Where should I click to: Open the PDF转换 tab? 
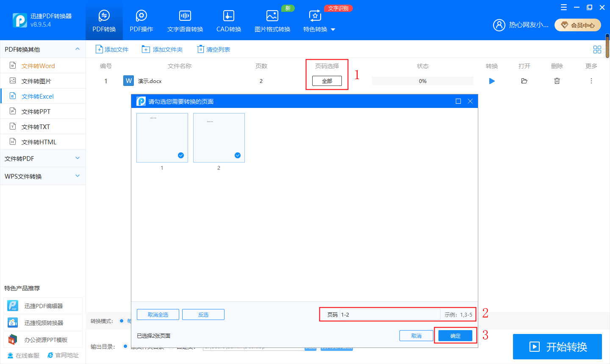point(104,21)
